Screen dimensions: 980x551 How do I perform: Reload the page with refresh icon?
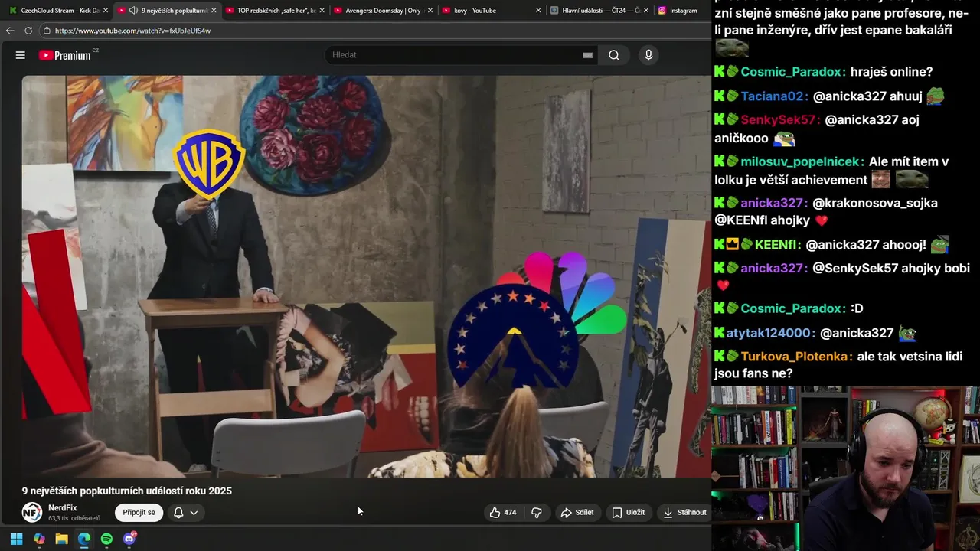(28, 31)
